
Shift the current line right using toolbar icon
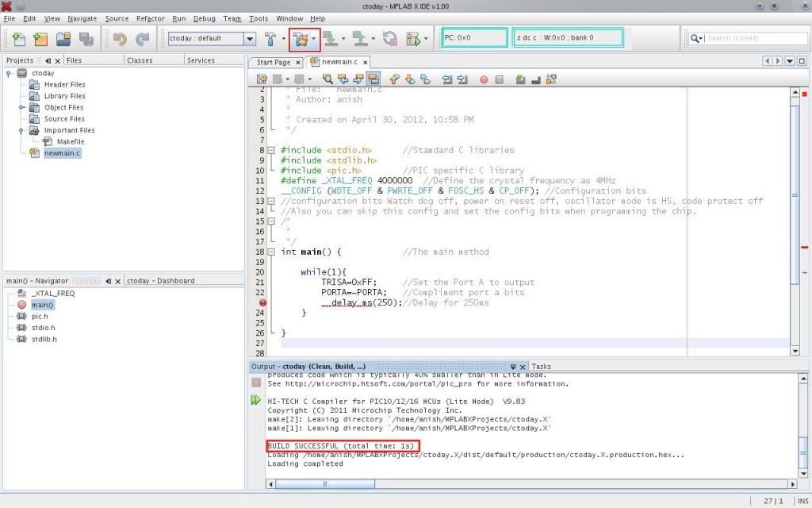point(462,79)
